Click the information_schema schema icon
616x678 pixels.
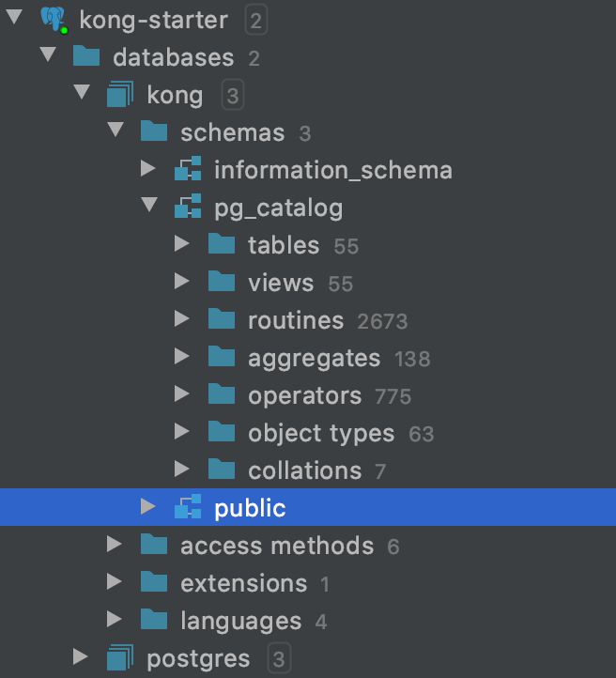(x=188, y=169)
